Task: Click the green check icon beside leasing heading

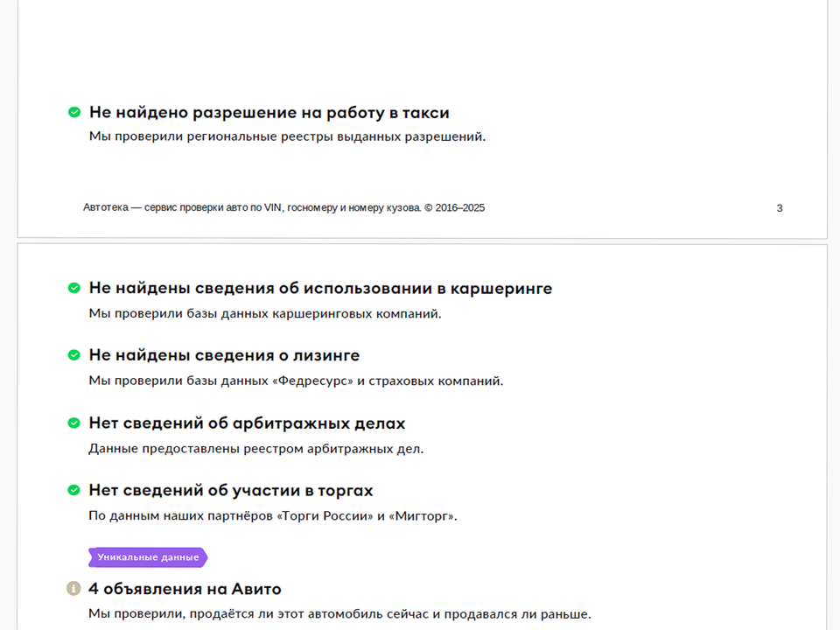Action: point(73,355)
